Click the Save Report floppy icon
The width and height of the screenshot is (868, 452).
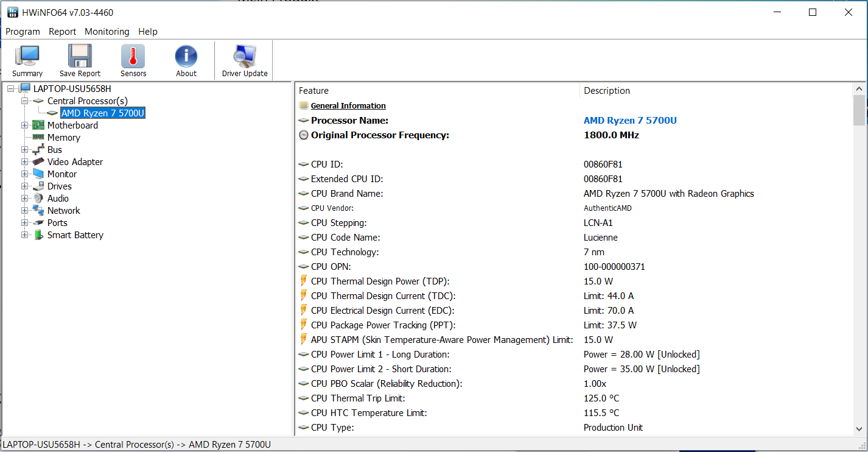coord(80,57)
